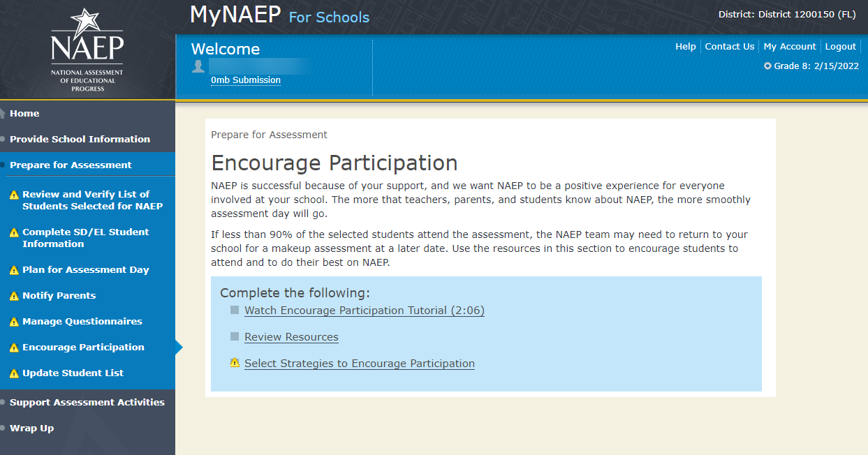Click the NAEP star logo
868x455 pixels.
click(x=87, y=50)
